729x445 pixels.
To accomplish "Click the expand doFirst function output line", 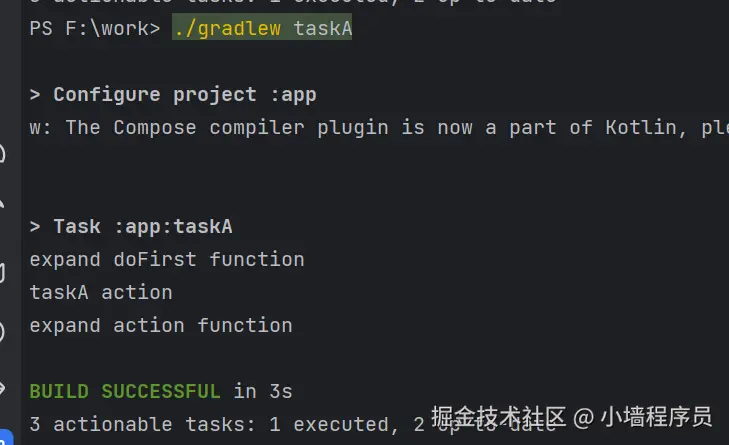I will pyautogui.click(x=167, y=260).
